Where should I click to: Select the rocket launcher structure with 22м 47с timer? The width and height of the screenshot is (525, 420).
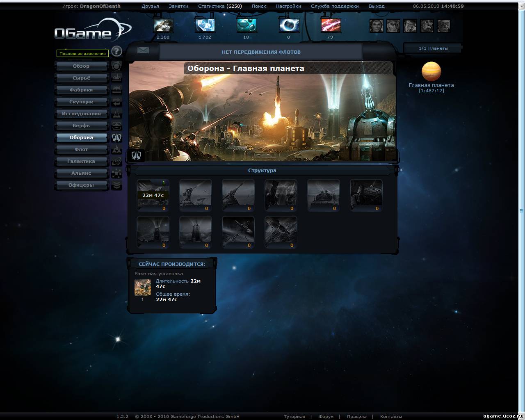(x=153, y=195)
